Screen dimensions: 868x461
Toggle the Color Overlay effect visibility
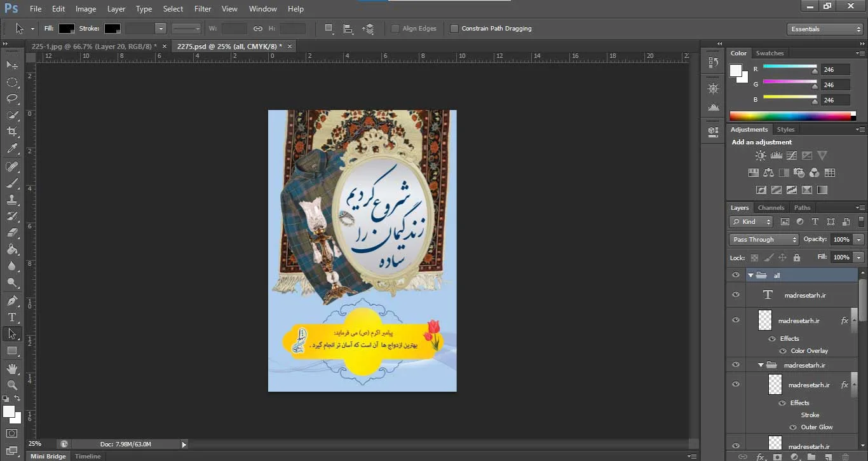pos(783,351)
